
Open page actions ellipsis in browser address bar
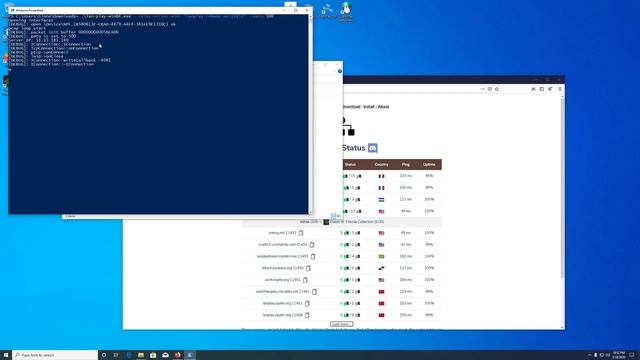click(x=482, y=89)
